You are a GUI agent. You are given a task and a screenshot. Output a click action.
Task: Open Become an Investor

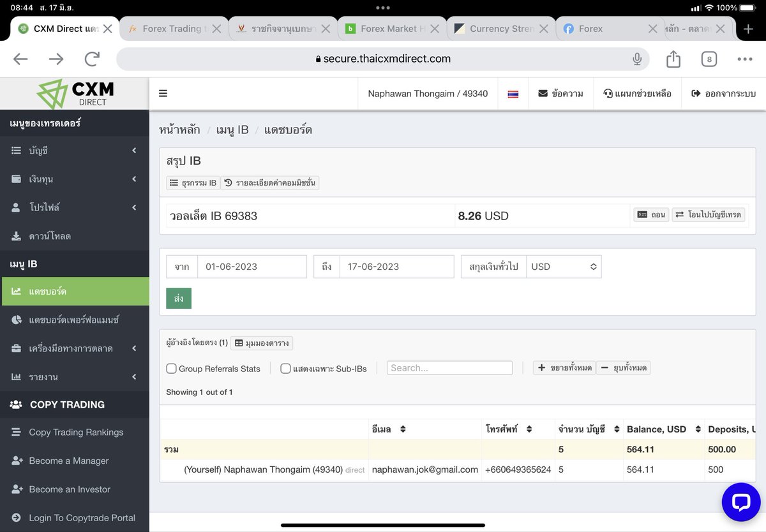(x=75, y=489)
